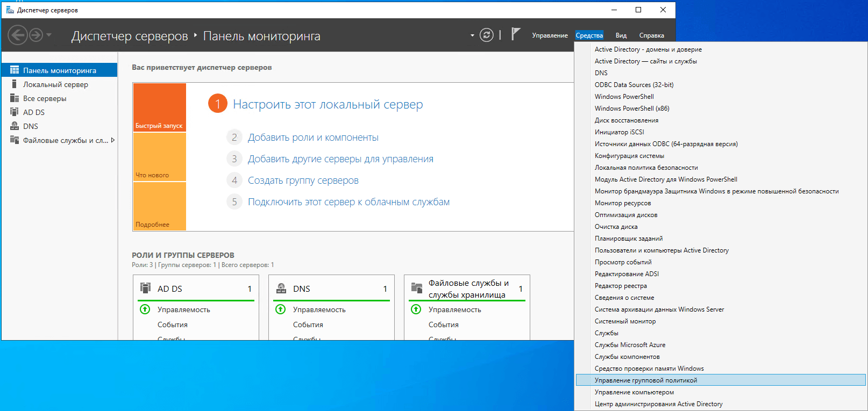Click green status icon in DNS tile
This screenshot has height=411, width=868.
coord(280,309)
